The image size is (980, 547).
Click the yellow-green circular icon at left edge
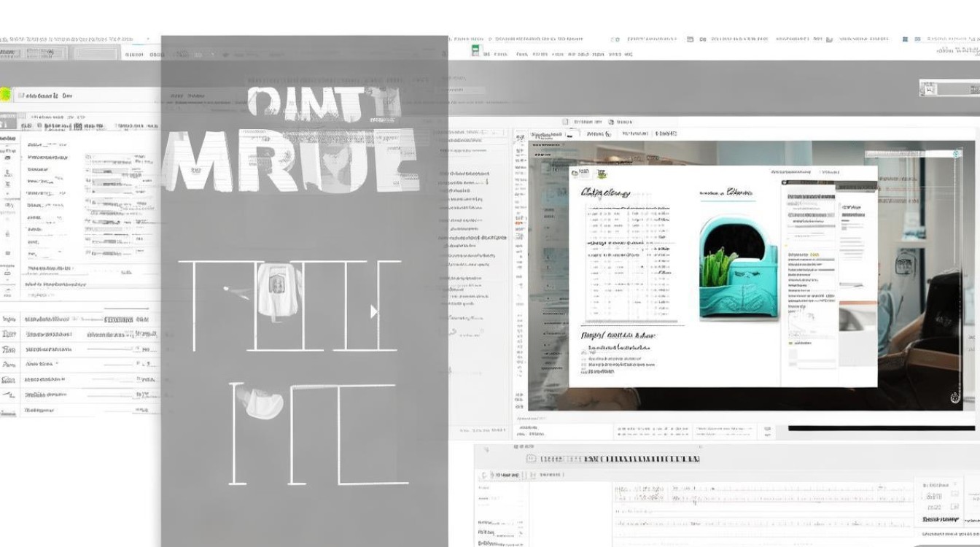(x=4, y=95)
